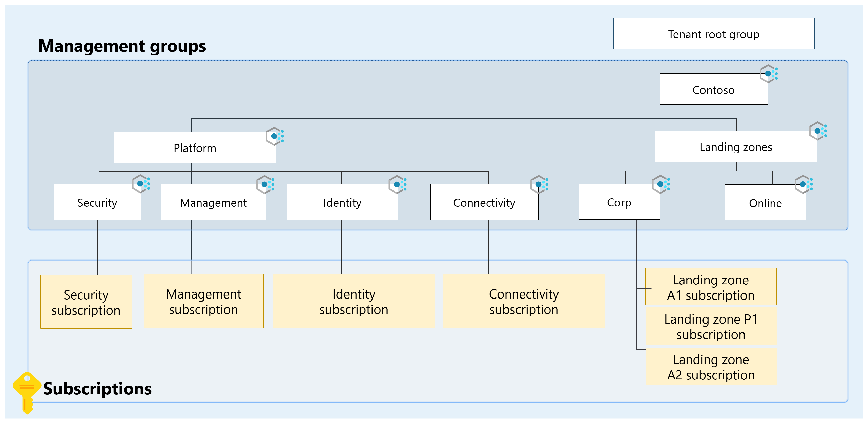
Task: Click the Identity subscription box
Action: pyautogui.click(x=354, y=301)
